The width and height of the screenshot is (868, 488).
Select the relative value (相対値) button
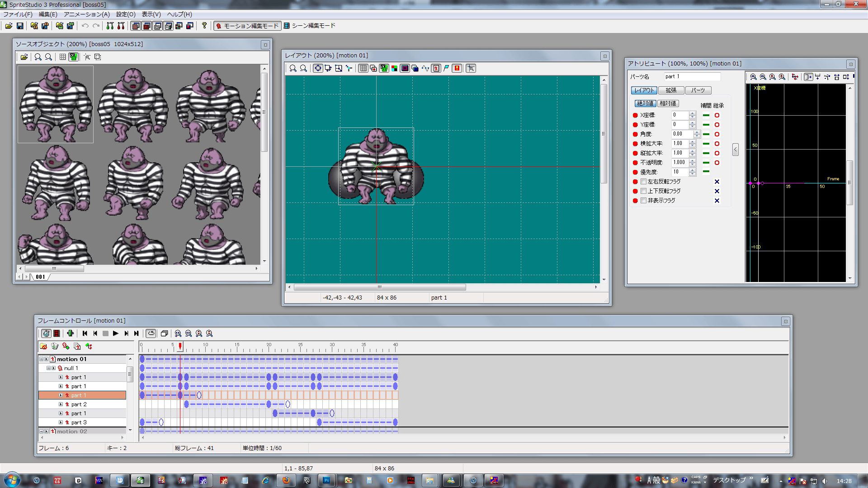click(x=668, y=103)
